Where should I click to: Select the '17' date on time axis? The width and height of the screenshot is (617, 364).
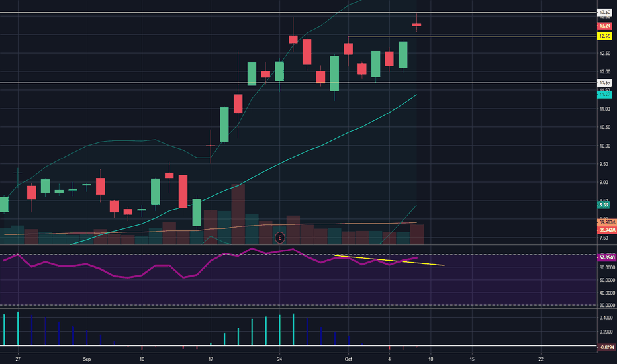[x=211, y=359]
